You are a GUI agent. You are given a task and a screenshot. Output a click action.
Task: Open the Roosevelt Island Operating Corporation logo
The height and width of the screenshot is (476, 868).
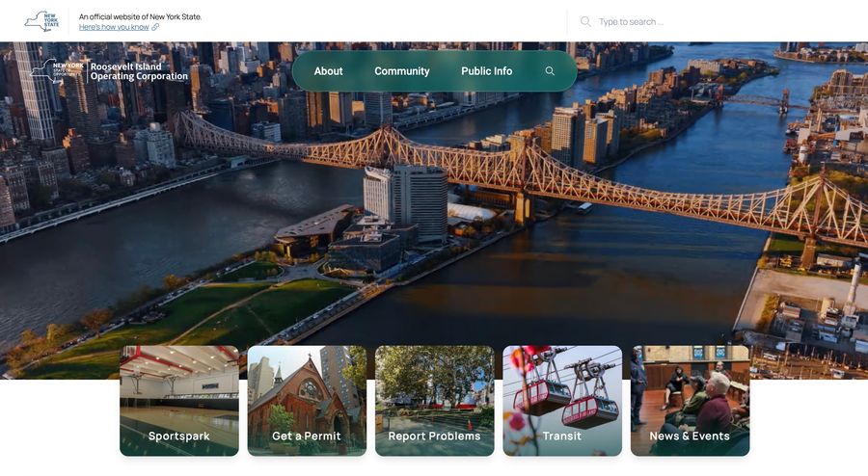click(109, 71)
